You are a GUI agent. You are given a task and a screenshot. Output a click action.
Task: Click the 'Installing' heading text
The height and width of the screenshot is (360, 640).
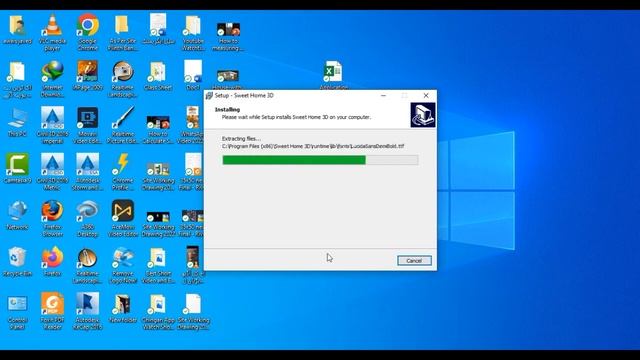[227, 109]
